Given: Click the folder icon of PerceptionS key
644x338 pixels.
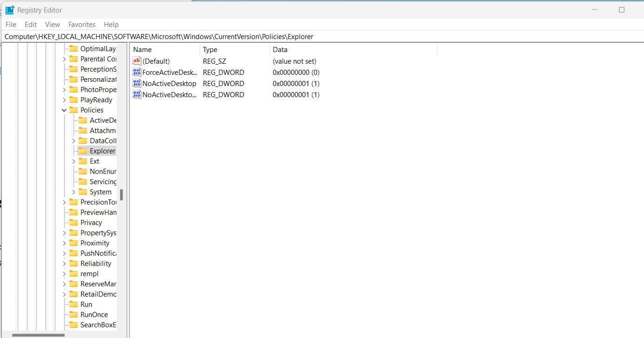Looking at the screenshot, I should pyautogui.click(x=74, y=69).
